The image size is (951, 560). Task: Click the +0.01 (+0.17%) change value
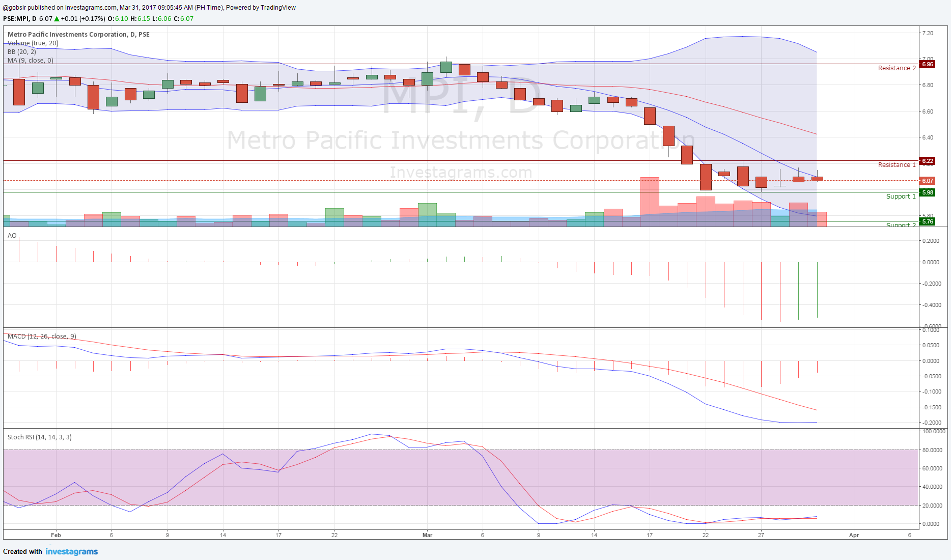tap(83, 19)
